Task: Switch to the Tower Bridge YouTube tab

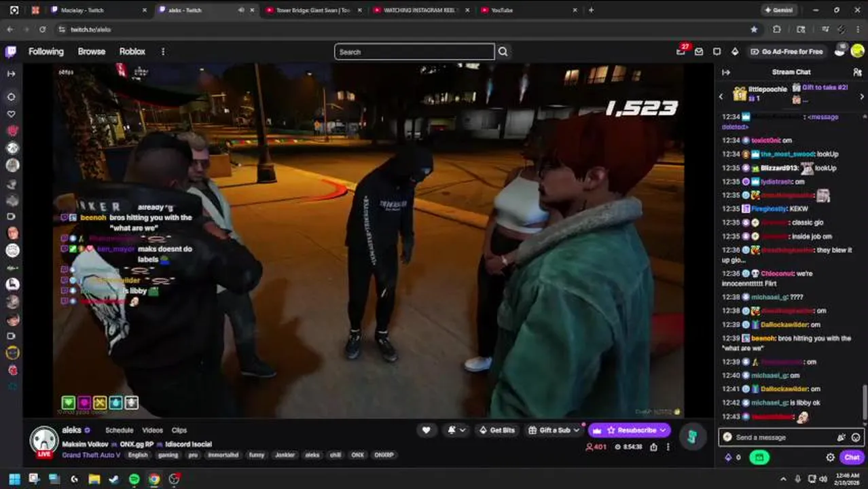Action: [312, 10]
